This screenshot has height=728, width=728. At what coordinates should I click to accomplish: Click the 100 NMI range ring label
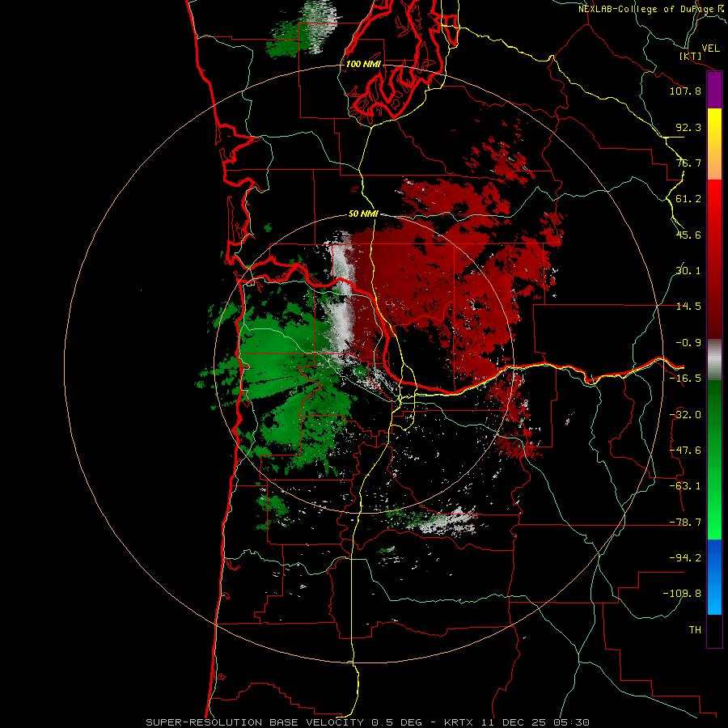coord(363,64)
